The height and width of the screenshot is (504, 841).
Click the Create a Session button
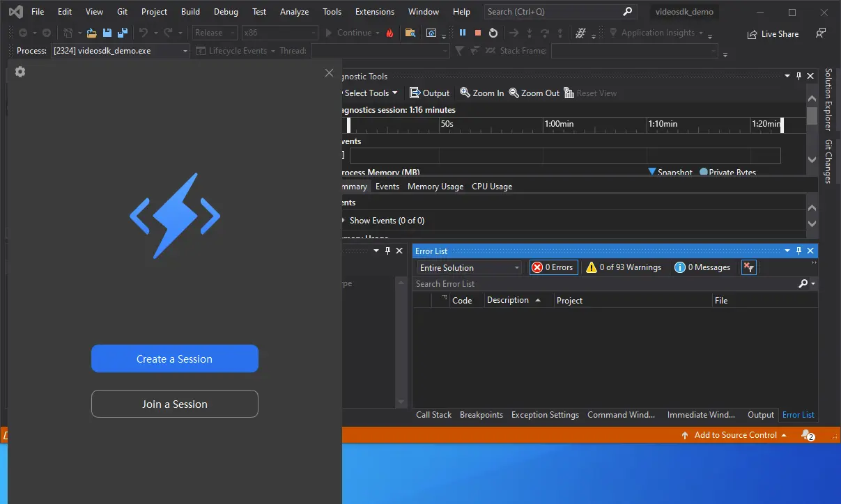tap(175, 359)
